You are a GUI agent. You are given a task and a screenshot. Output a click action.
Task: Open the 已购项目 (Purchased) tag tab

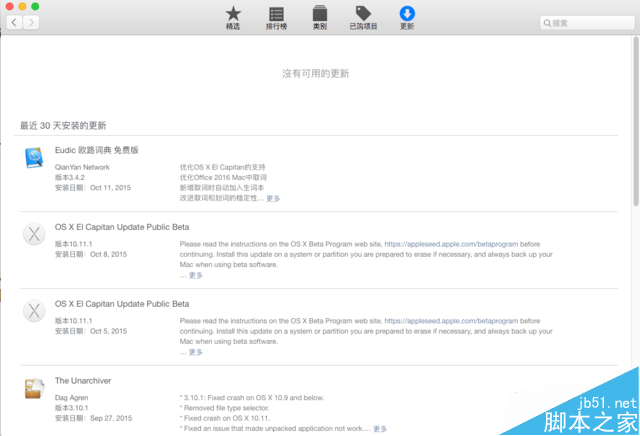[x=363, y=18]
